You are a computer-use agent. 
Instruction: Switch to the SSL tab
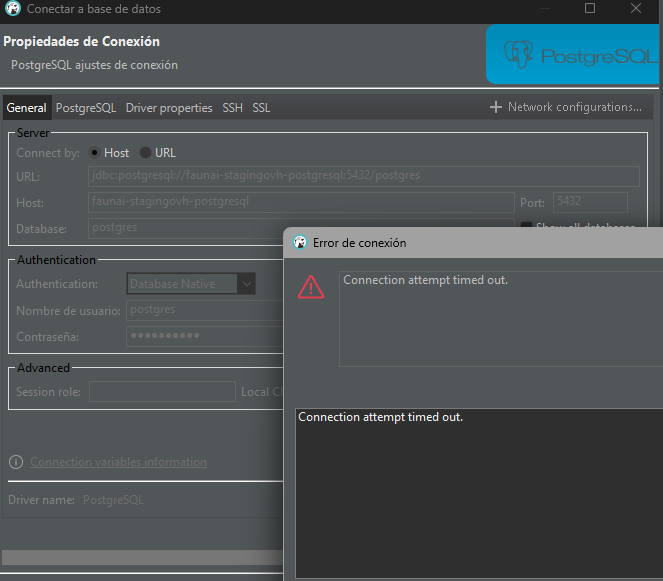click(261, 107)
